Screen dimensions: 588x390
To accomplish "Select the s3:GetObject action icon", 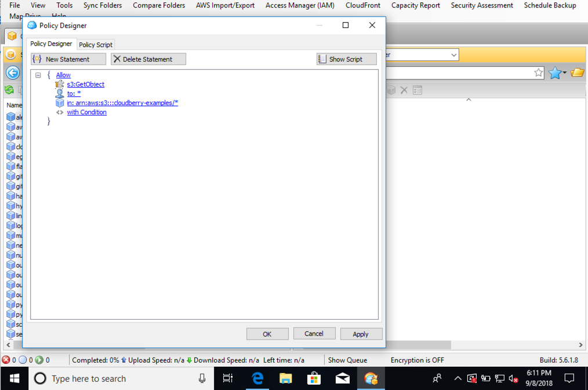I will coord(59,84).
